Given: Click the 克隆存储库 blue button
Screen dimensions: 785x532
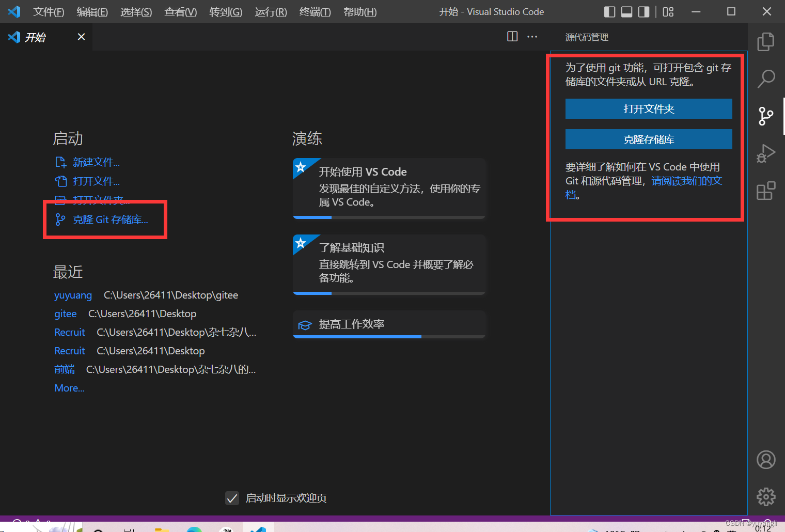Looking at the screenshot, I should click(649, 139).
